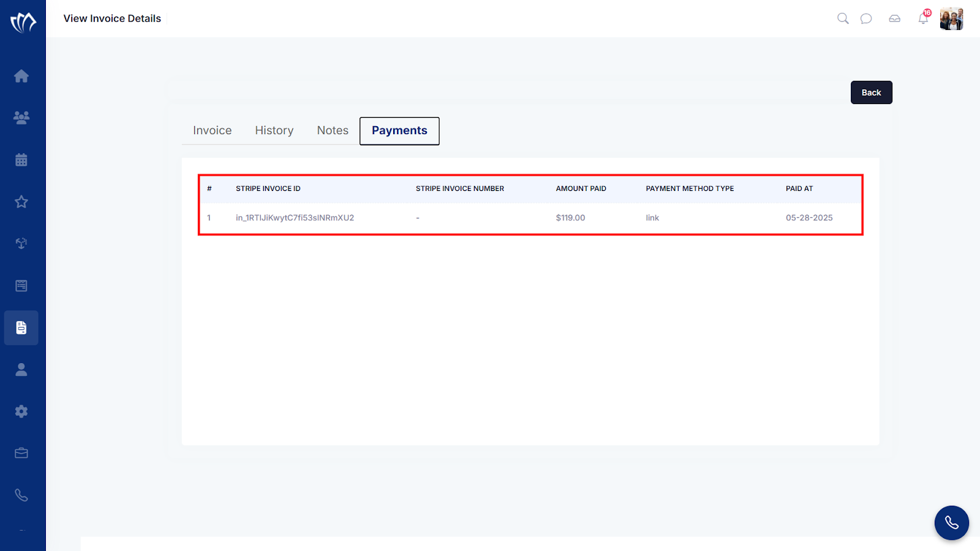Open the inbox tray icon
Image resolution: width=980 pixels, height=551 pixels.
tap(895, 18)
